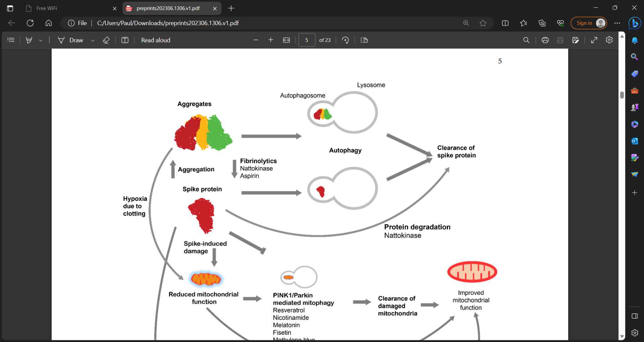The width and height of the screenshot is (644, 342).
Task: Select the Highlight tool
Action: pos(29,40)
